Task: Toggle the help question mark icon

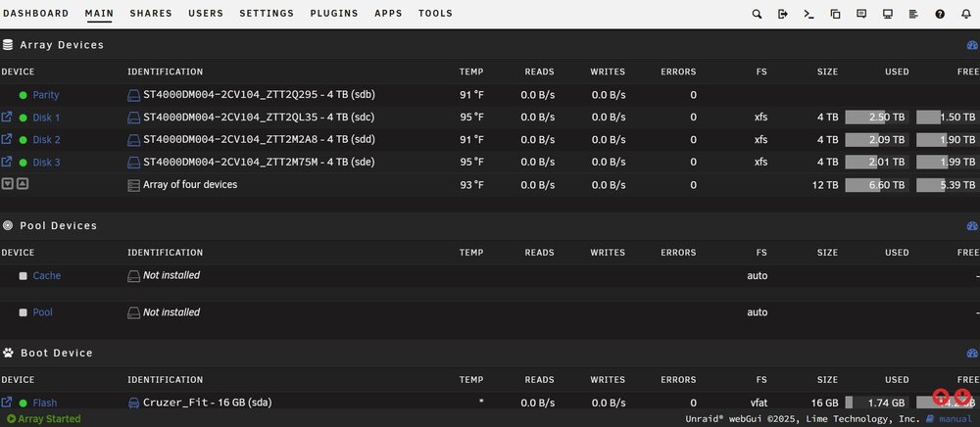Action: (x=940, y=14)
